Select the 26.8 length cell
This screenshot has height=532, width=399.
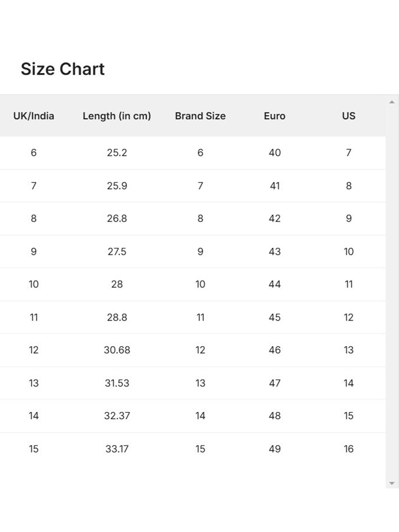point(117,218)
